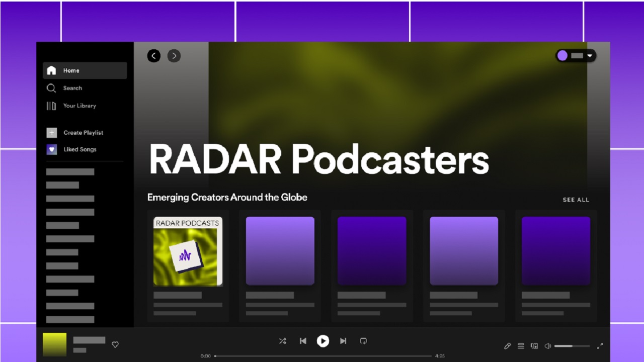Mute using the volume speaker icon
The width and height of the screenshot is (644, 362).
[548, 346]
